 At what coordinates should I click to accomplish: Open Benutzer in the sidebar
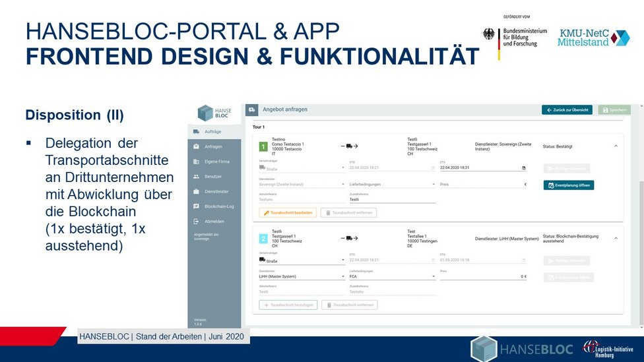(x=214, y=177)
